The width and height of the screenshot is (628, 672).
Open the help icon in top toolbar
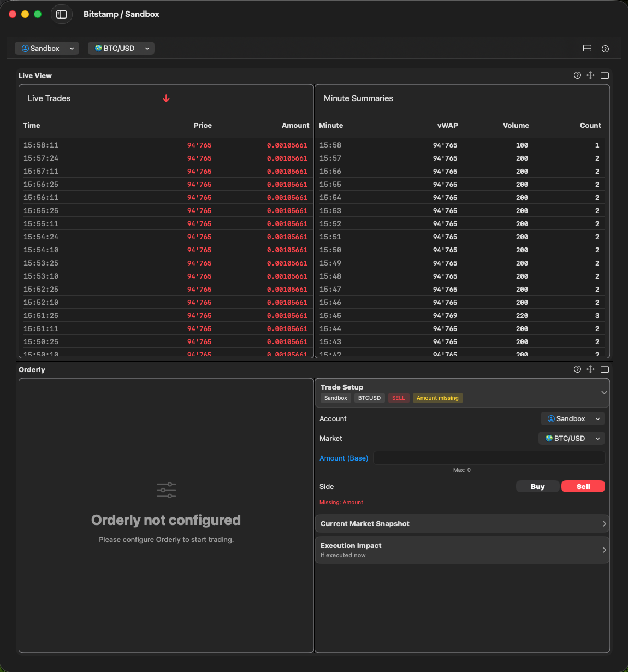[x=605, y=49]
